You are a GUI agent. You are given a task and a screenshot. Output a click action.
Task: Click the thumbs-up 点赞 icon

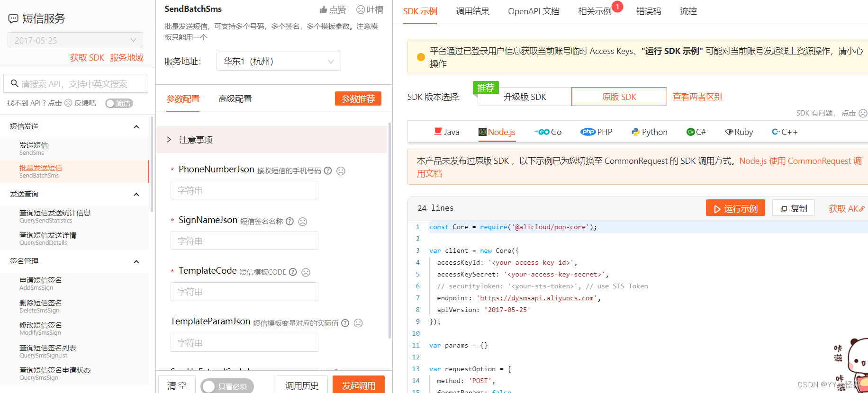pyautogui.click(x=324, y=9)
